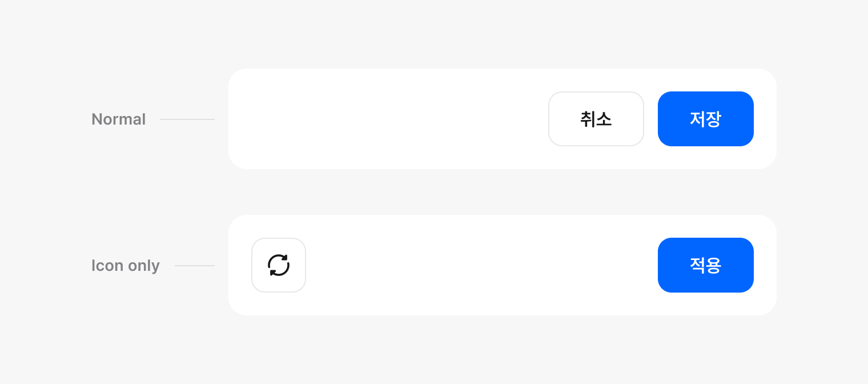Click the 적용 text on blue button
Viewport: 868px width, 384px height.
pyautogui.click(x=705, y=265)
